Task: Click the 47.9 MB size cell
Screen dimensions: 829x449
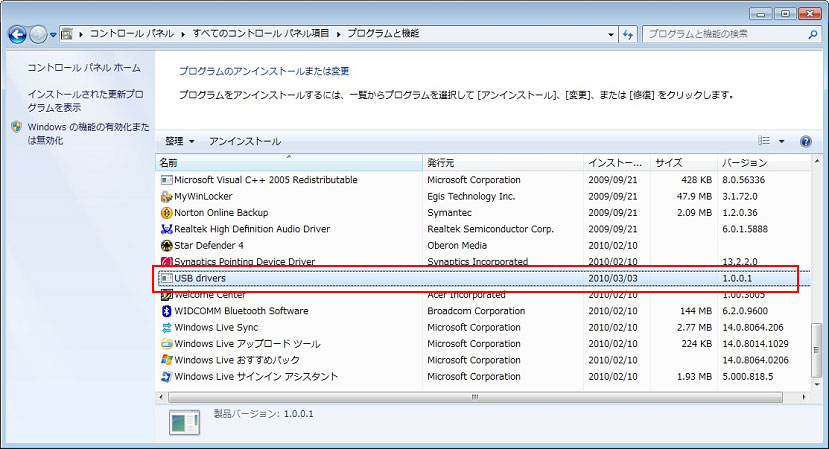Action: [694, 196]
